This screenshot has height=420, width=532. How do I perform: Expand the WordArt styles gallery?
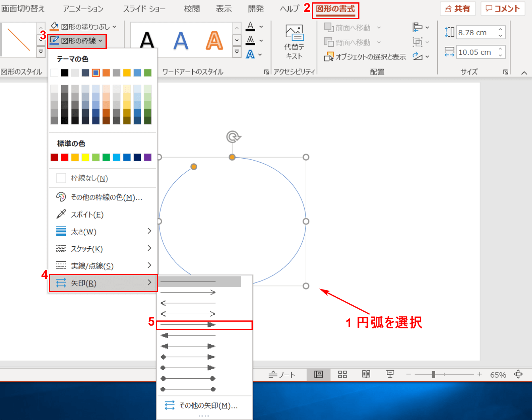pyautogui.click(x=237, y=52)
